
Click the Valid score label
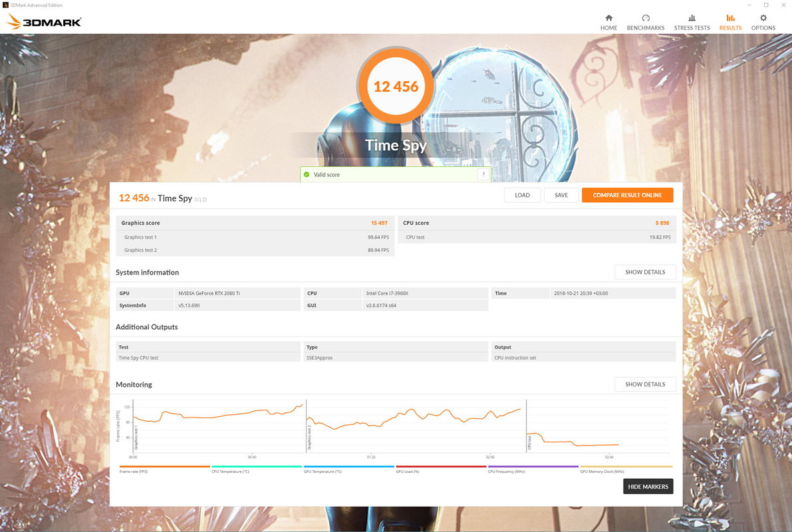[327, 174]
